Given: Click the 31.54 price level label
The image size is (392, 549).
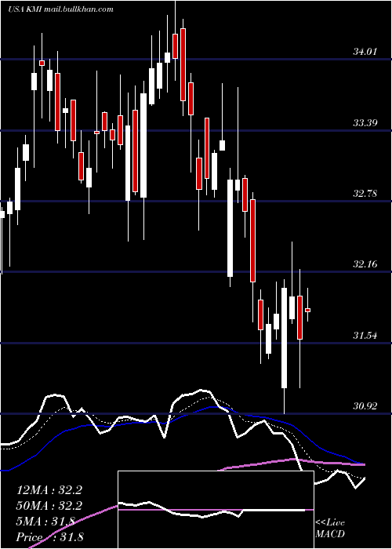Looking at the screenshot, I should (365, 336).
